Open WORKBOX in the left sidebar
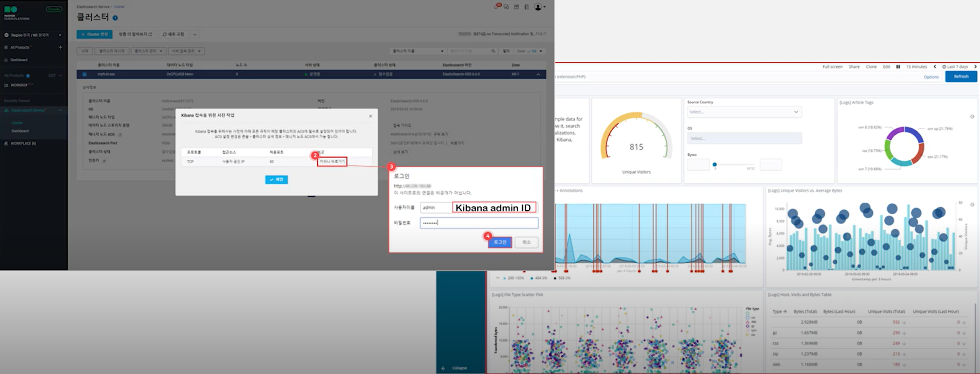The height and width of the screenshot is (374, 980). [18, 85]
